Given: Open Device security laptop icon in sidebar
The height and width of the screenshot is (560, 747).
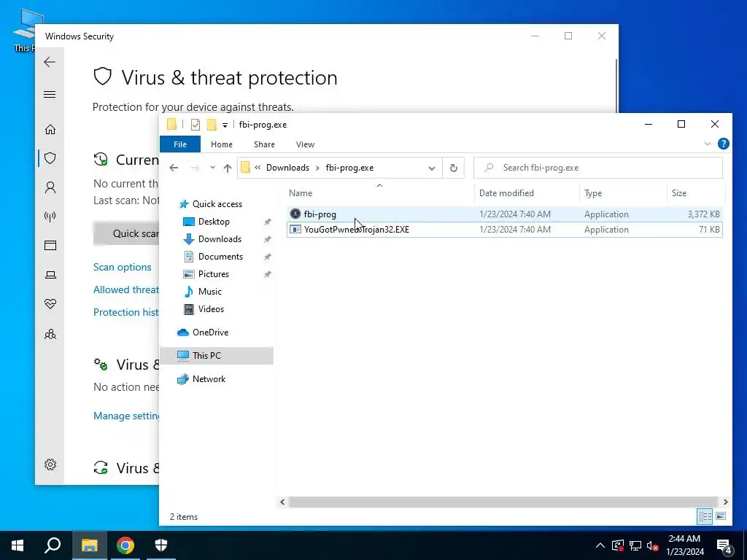Looking at the screenshot, I should 50,275.
